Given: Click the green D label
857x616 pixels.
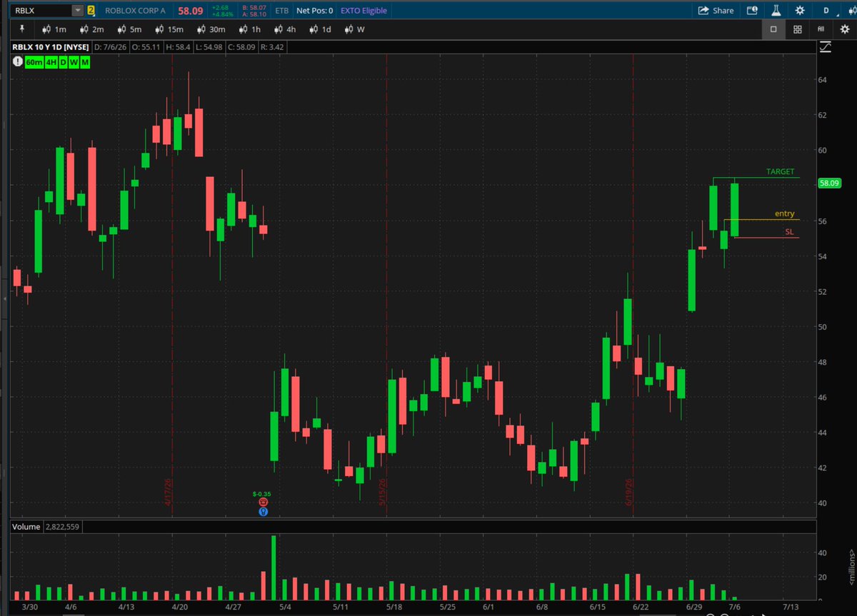Looking at the screenshot, I should point(64,62).
